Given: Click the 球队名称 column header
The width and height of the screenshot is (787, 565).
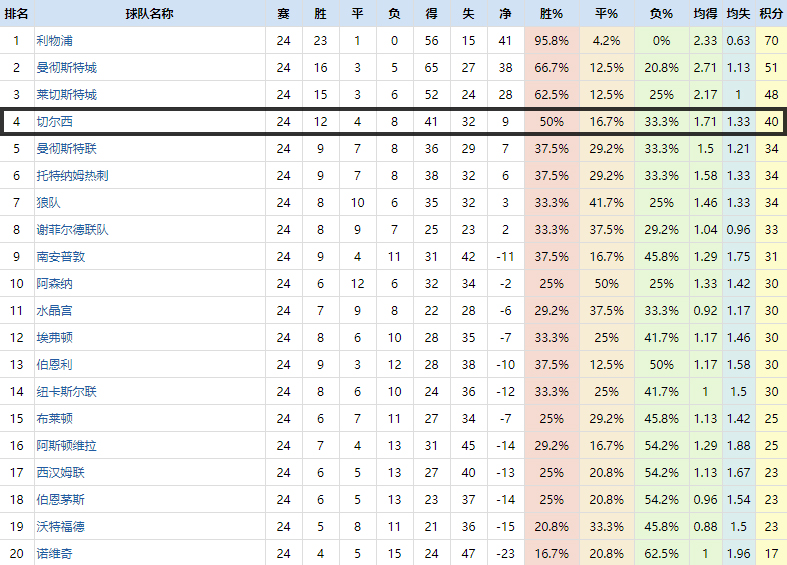Looking at the screenshot, I should click(149, 14).
